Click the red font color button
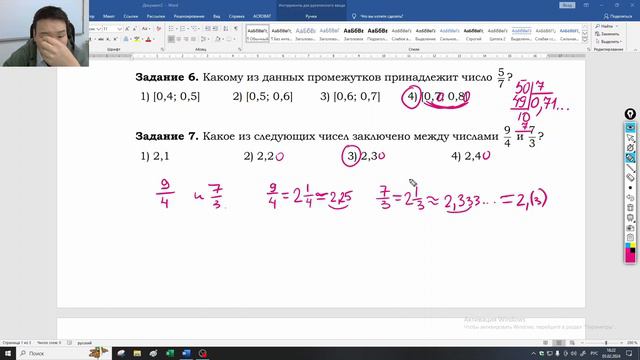The image size is (640, 360). [x=148, y=39]
